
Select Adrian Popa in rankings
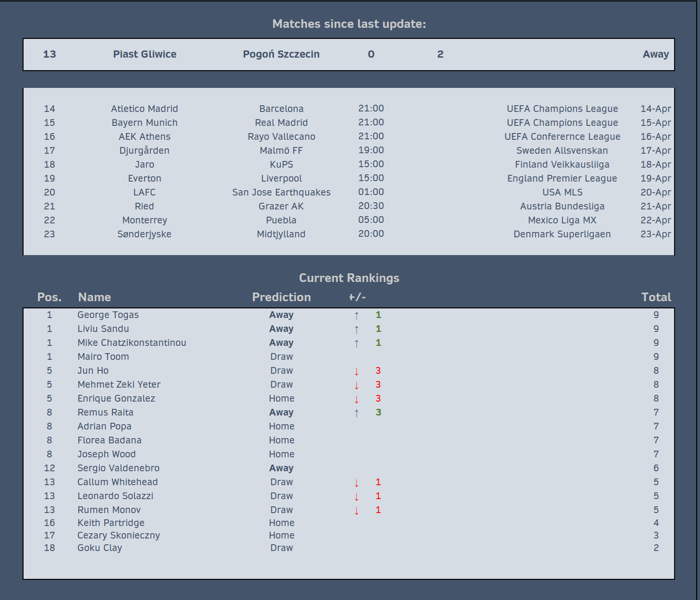coord(104,426)
